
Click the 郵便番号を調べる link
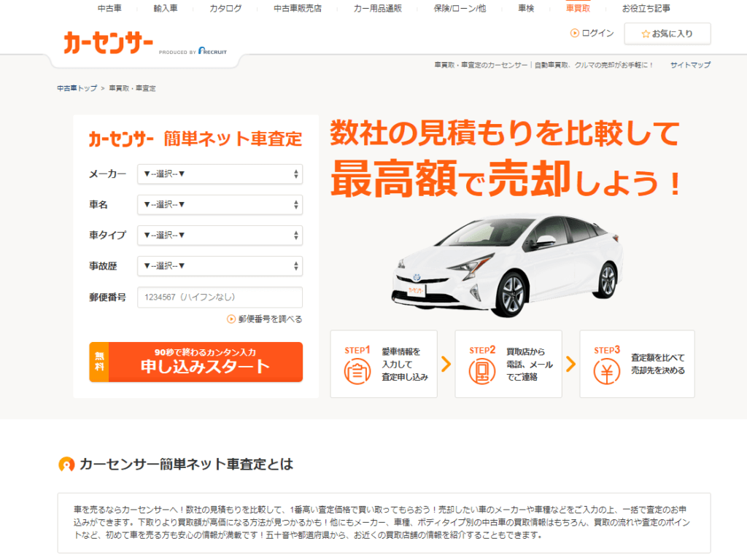tap(270, 319)
